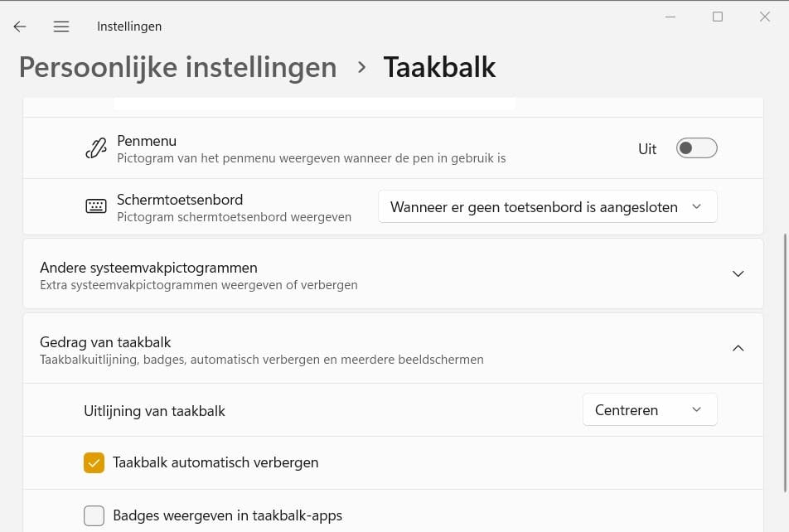This screenshot has width=789, height=532.
Task: Check Badges weergeven in taakbalk-apps
Action: tap(94, 515)
